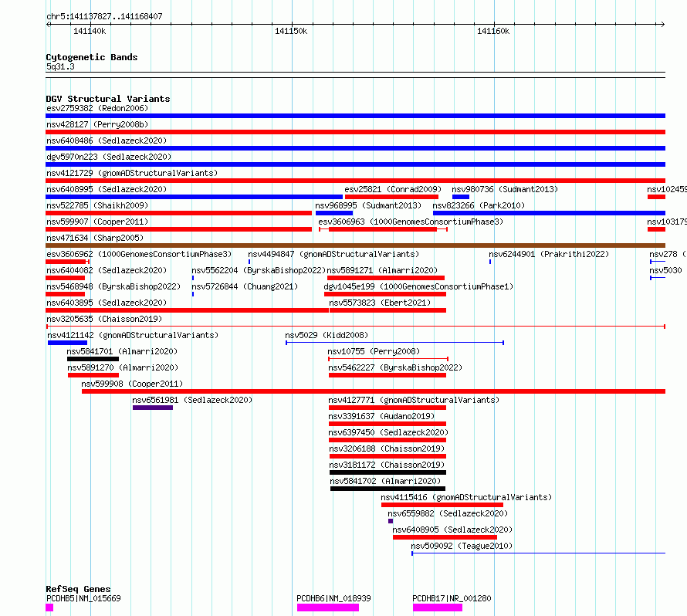This screenshot has width=687, height=616.
Task: Click nsv5841702 (Almarri2020) label
Action: pyautogui.click(x=385, y=481)
